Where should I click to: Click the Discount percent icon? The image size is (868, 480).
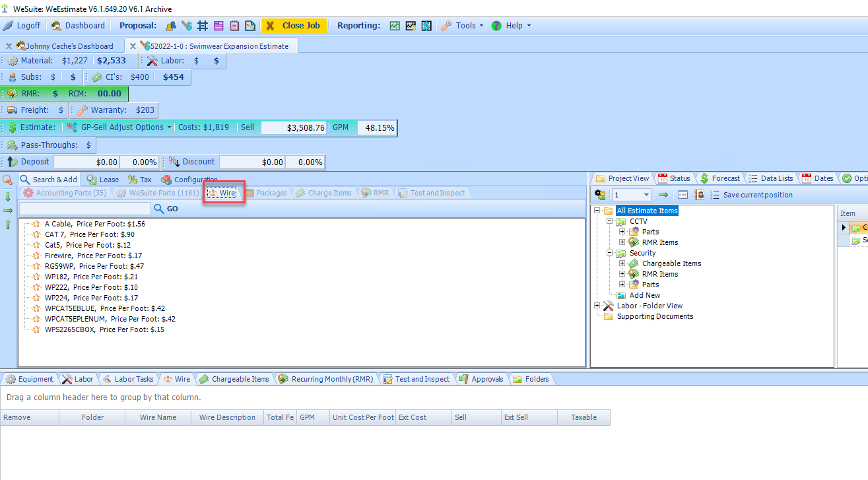174,162
